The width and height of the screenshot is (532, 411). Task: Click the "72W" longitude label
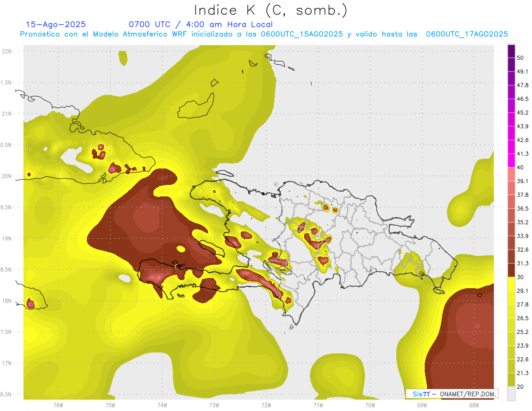(266, 405)
